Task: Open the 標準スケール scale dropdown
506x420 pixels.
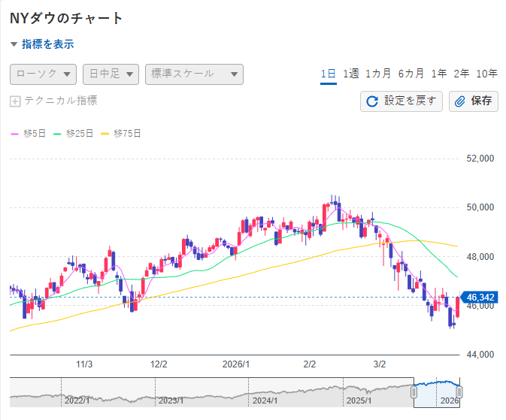Action: coord(194,74)
